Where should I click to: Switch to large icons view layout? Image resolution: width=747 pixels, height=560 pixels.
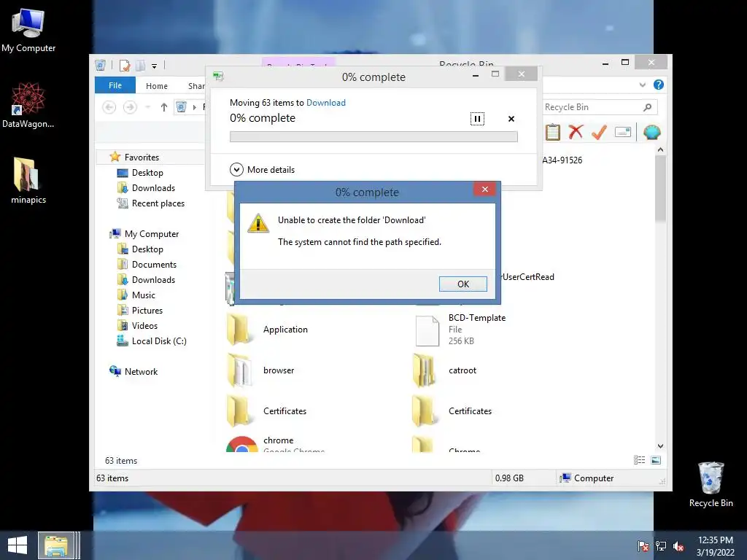tap(656, 460)
